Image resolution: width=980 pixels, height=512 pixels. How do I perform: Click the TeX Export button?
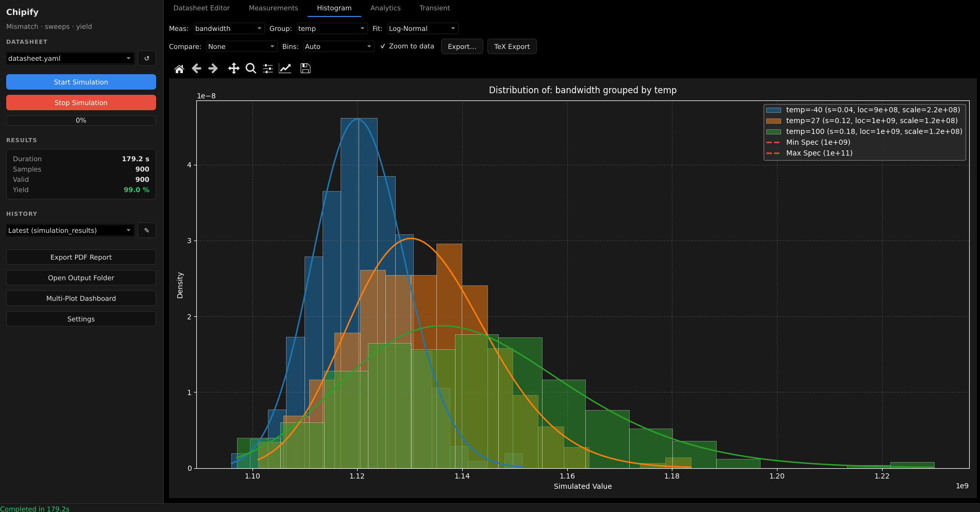point(512,46)
